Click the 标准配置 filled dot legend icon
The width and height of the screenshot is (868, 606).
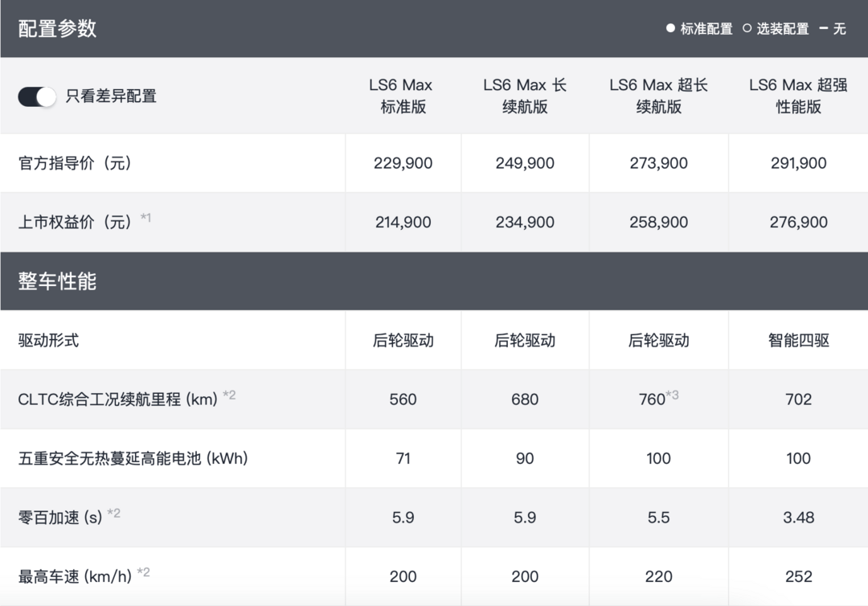coord(670,27)
